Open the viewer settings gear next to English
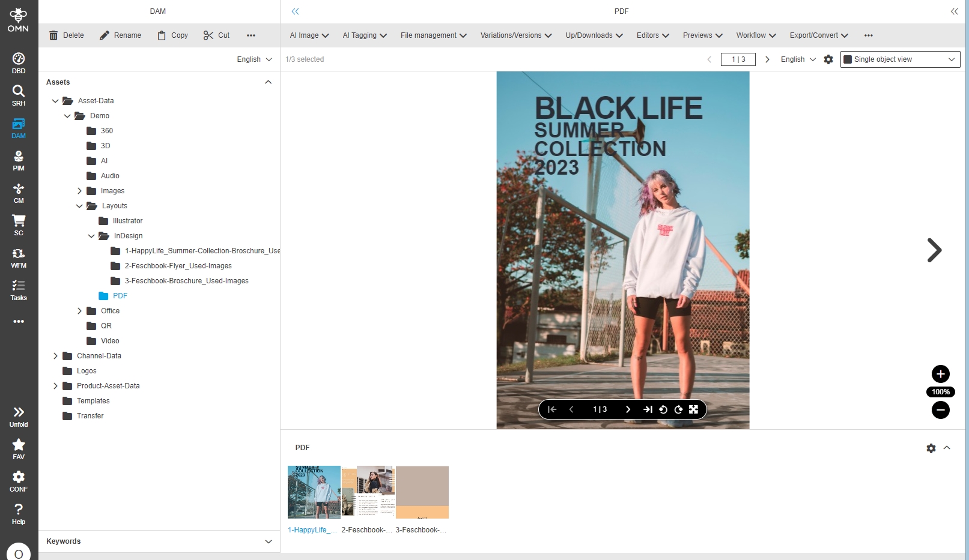 [828, 59]
